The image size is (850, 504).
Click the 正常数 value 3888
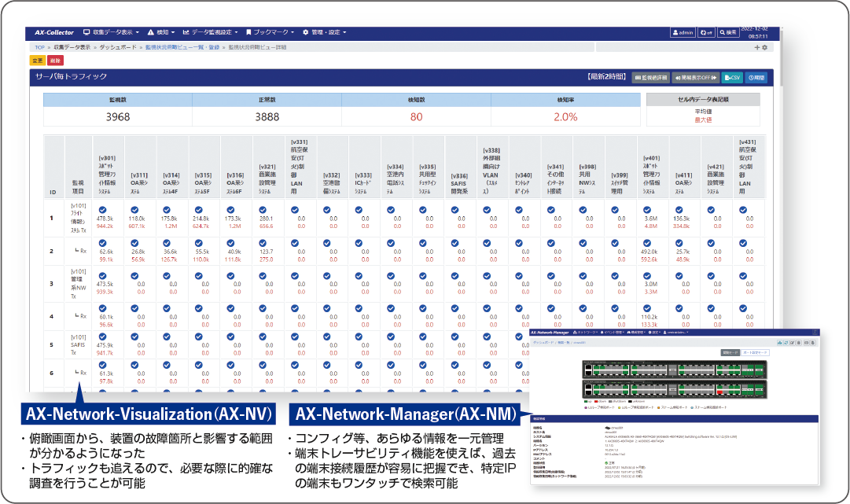(267, 117)
